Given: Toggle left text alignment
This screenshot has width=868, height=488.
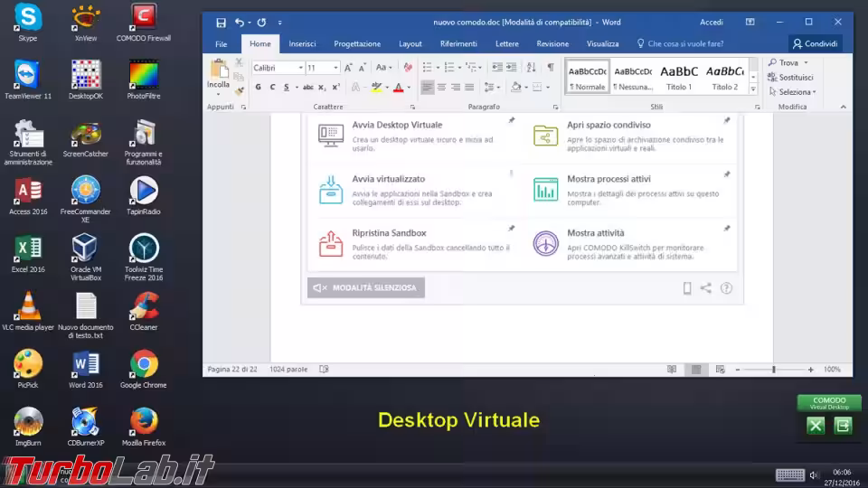Looking at the screenshot, I should [x=428, y=87].
